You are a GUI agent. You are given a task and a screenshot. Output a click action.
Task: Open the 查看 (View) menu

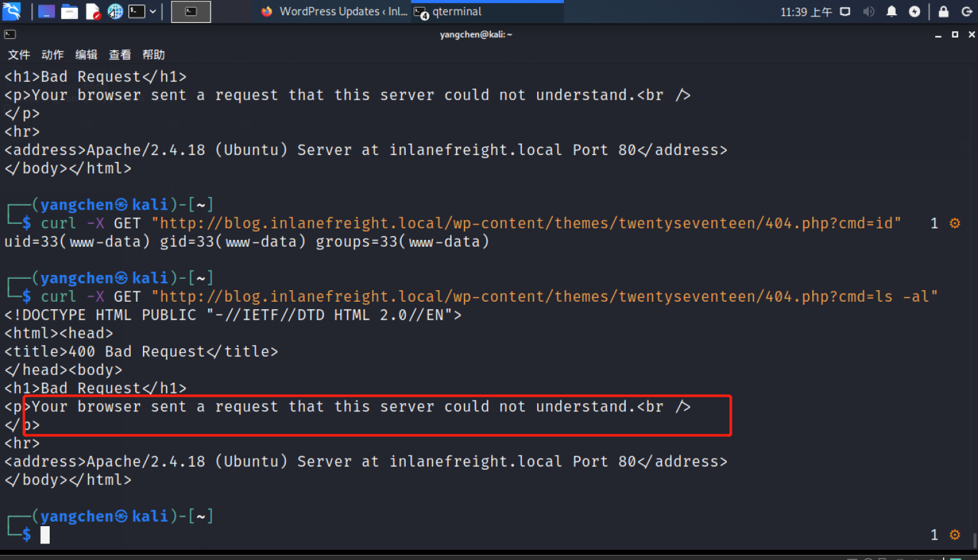point(120,55)
